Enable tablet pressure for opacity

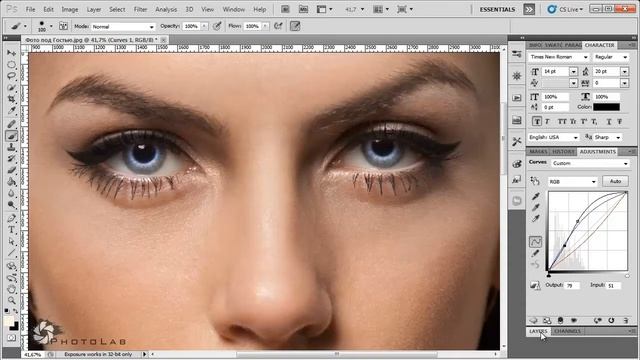tap(218, 26)
